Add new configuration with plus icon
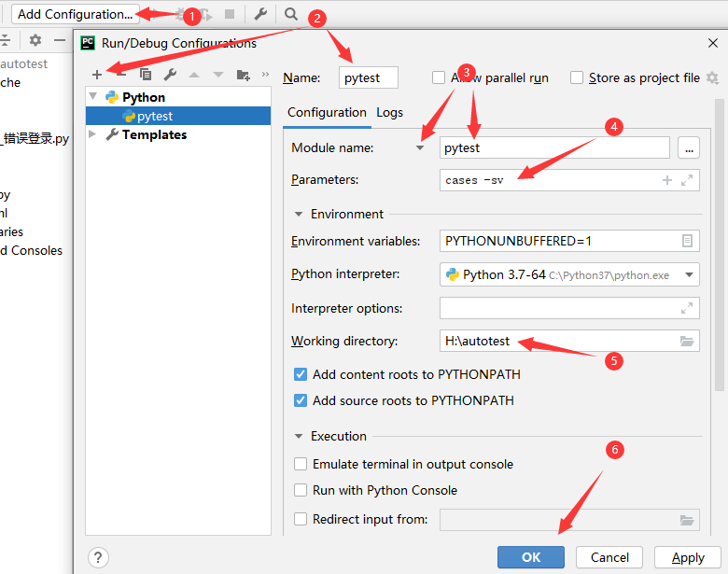 pyautogui.click(x=97, y=75)
